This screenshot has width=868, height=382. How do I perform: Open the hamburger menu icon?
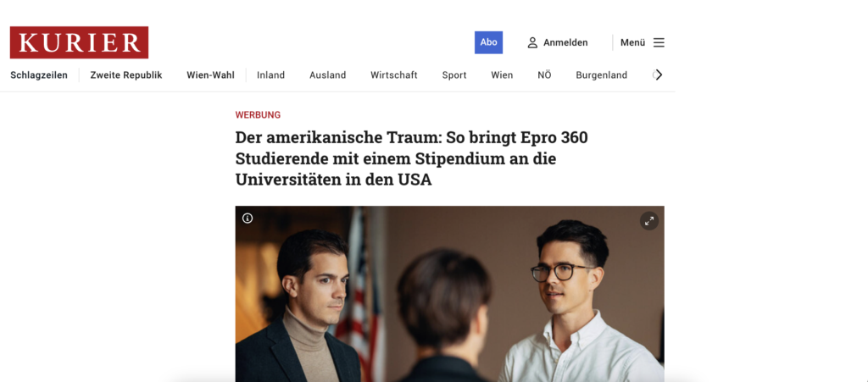point(659,42)
